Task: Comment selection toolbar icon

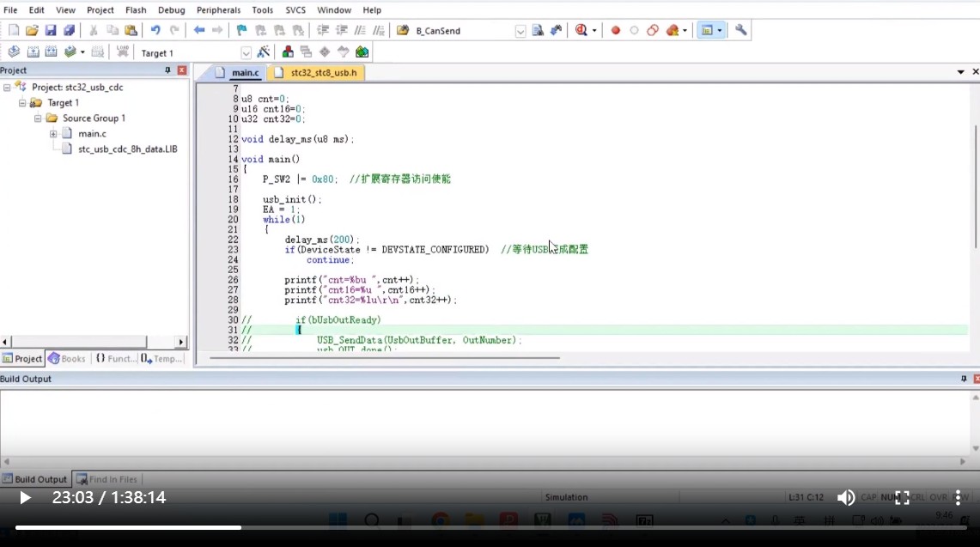Action: pos(360,30)
